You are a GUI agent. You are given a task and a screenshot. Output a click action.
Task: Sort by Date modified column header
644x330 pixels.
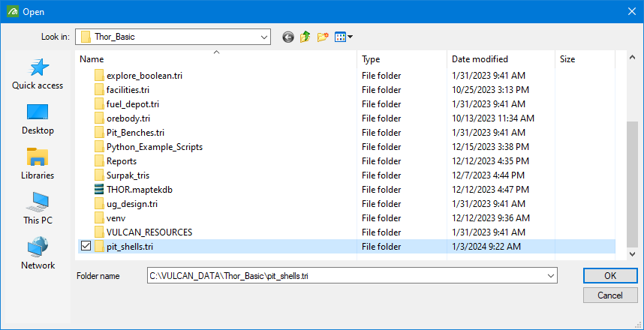coord(501,59)
